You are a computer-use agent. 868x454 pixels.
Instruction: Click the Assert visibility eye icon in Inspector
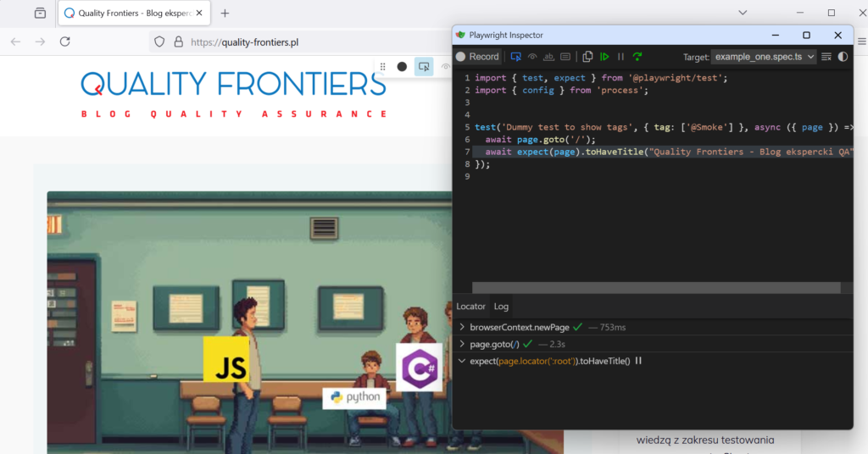pyautogui.click(x=532, y=57)
